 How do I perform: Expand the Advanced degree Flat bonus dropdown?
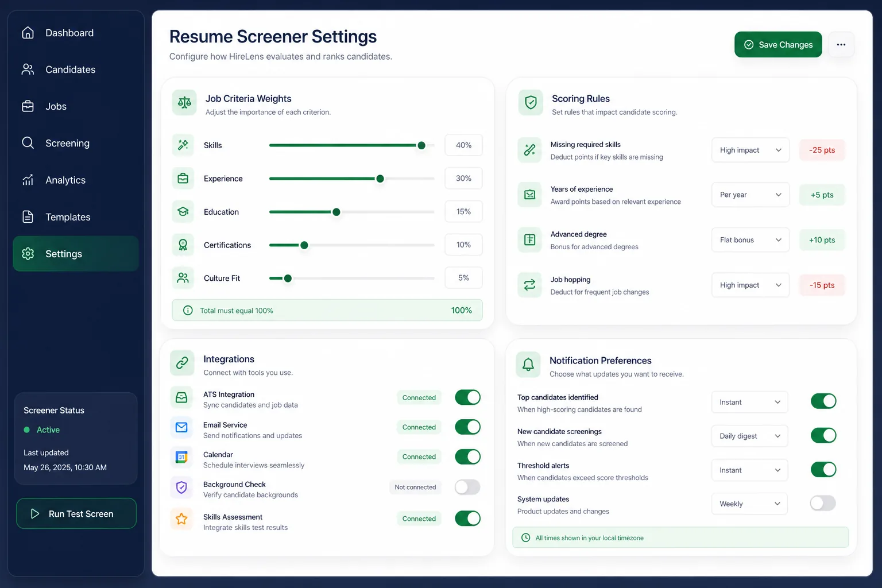coord(751,240)
